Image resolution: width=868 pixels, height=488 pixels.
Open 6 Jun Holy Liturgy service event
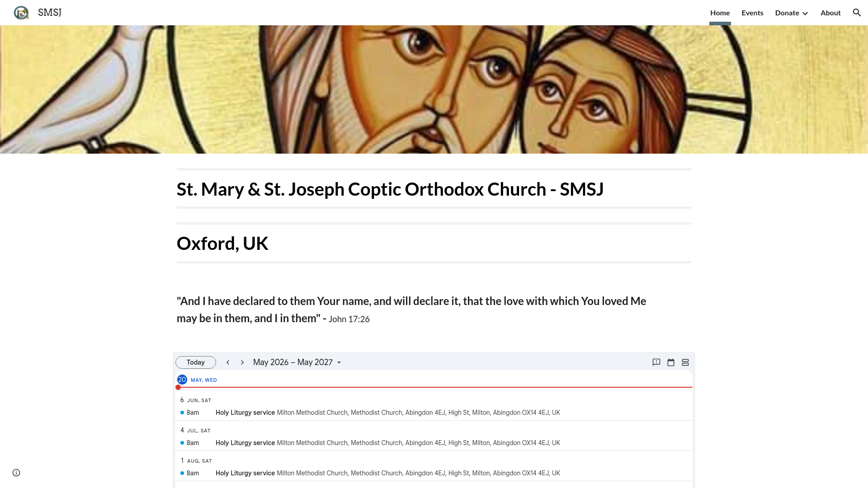pyautogui.click(x=434, y=413)
